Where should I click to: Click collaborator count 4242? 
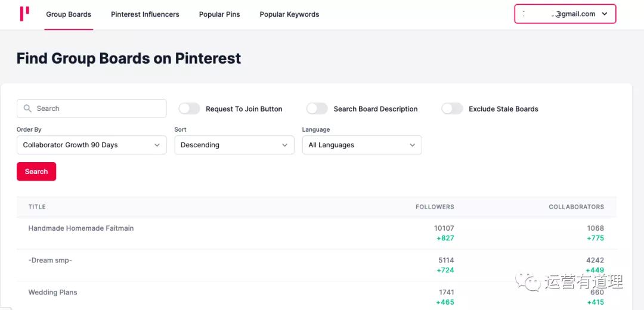click(x=595, y=261)
